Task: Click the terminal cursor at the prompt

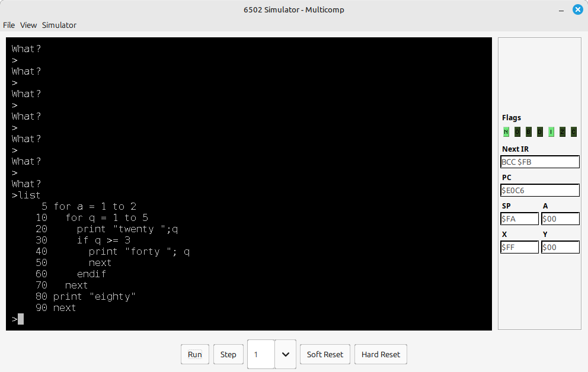Action: click(x=21, y=319)
